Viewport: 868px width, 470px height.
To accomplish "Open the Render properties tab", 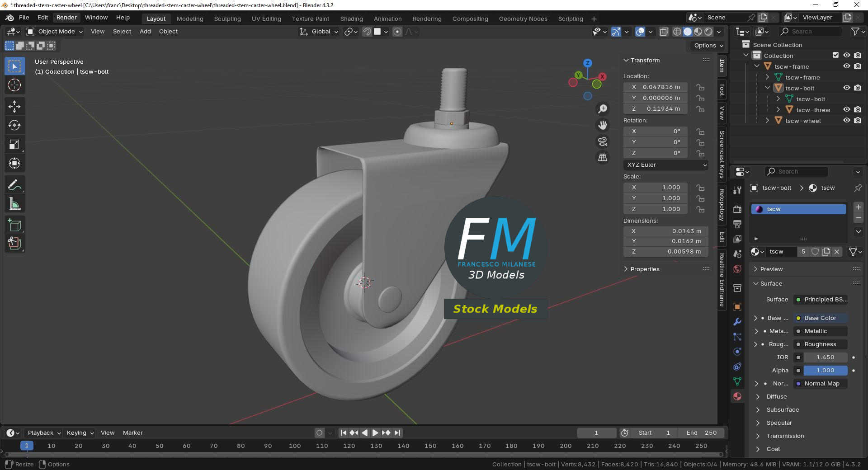I will coord(737,209).
